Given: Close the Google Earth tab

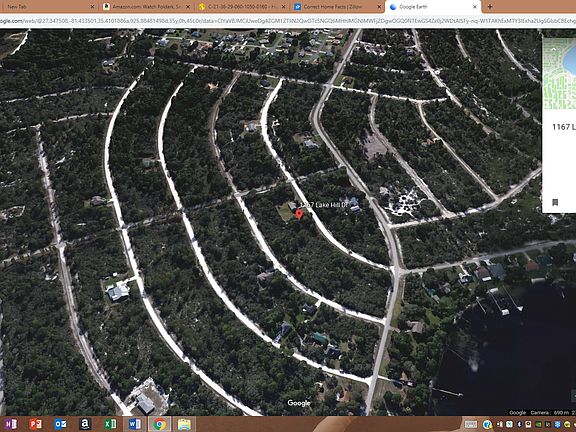Looking at the screenshot, I should pos(475,7).
